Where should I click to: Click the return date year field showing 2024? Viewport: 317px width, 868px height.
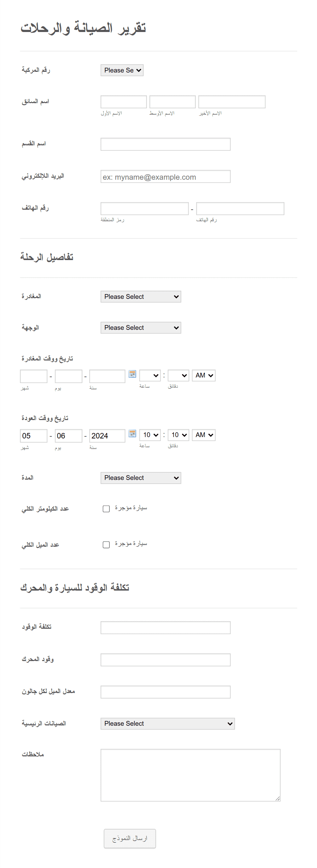107,436
